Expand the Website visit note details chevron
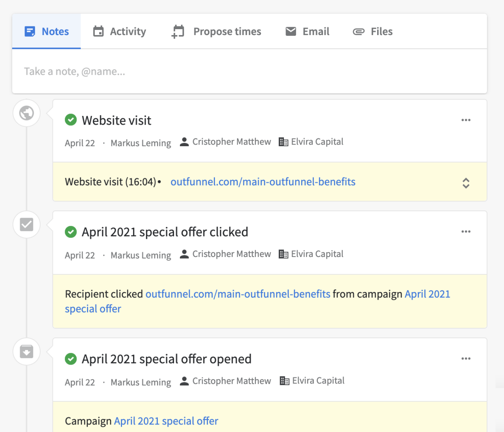The width and height of the screenshot is (504, 432). 466,182
